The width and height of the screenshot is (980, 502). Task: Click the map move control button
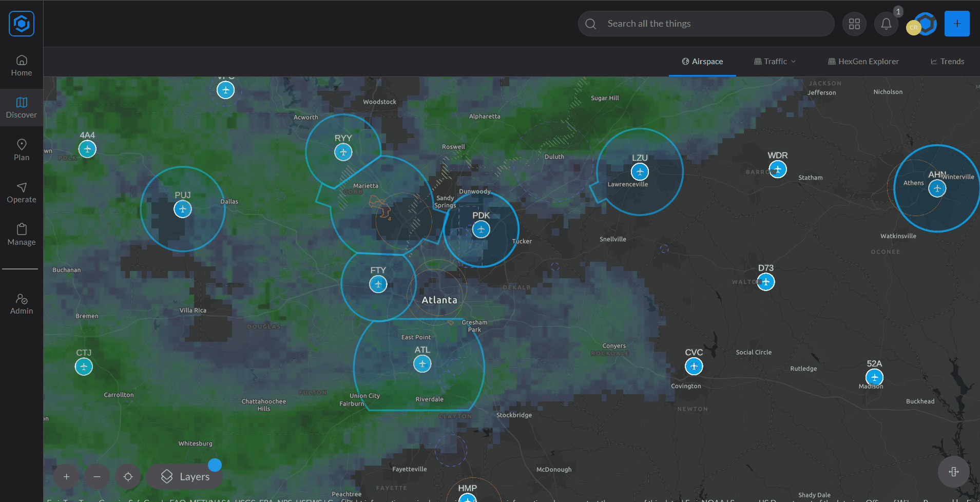pos(953,472)
